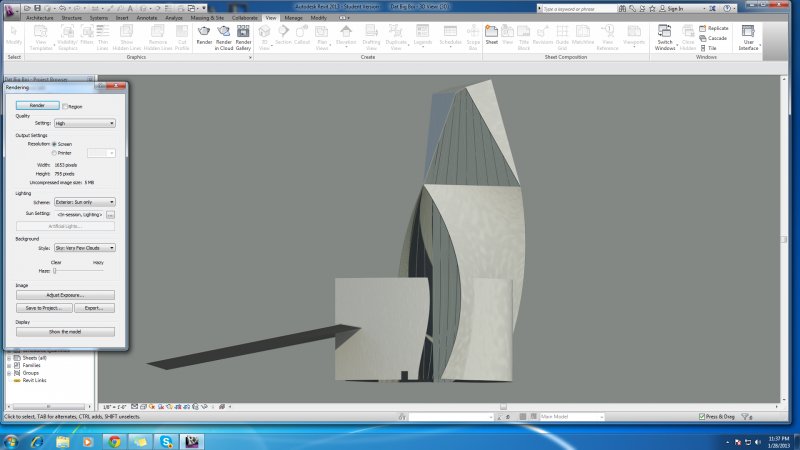
Task: Expand the Lighting Scheme dropdown
Action: (x=85, y=202)
